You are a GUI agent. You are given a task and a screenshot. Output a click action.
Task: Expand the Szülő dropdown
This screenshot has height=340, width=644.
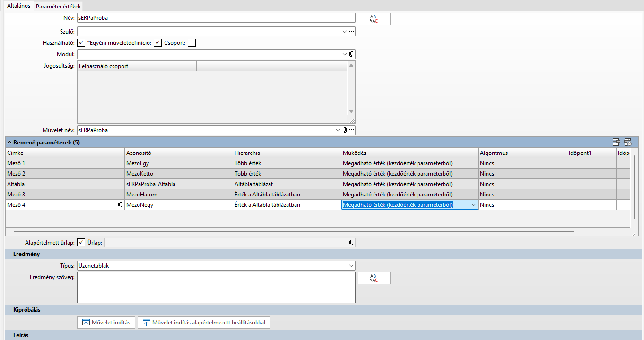tap(345, 32)
